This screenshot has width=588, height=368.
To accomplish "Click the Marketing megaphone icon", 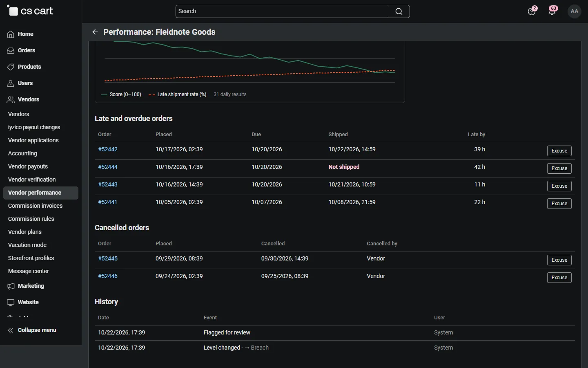I will [11, 286].
